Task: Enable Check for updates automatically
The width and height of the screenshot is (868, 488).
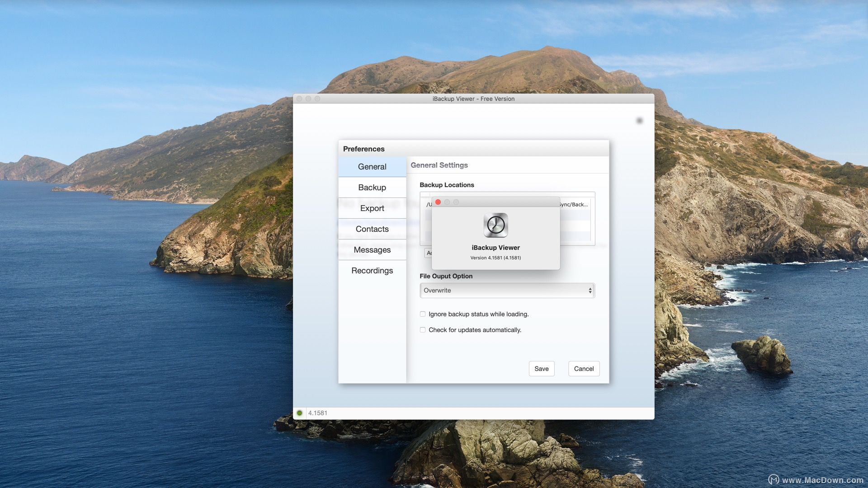Action: click(x=423, y=330)
